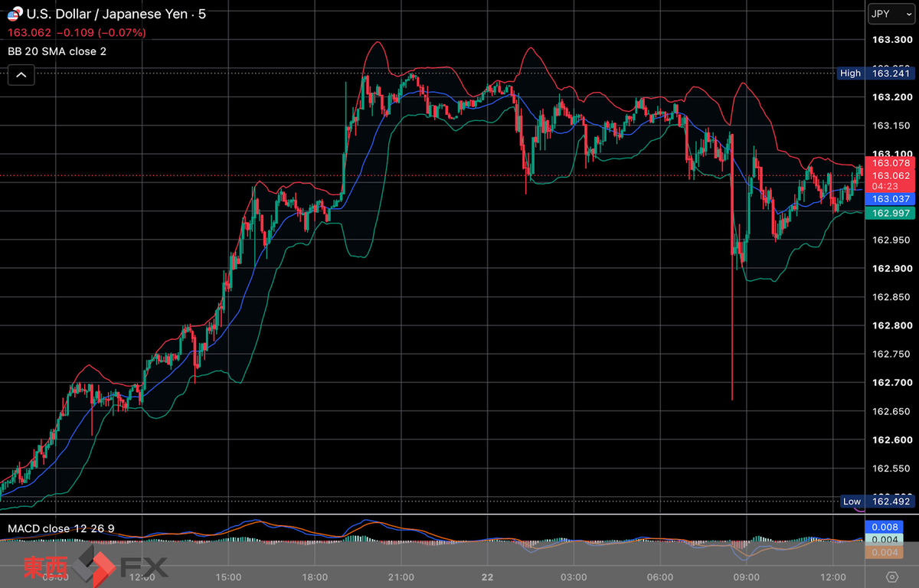Viewport: 919px width, 588px height.
Task: Click the 162.850 price scale label
Action: (x=891, y=297)
